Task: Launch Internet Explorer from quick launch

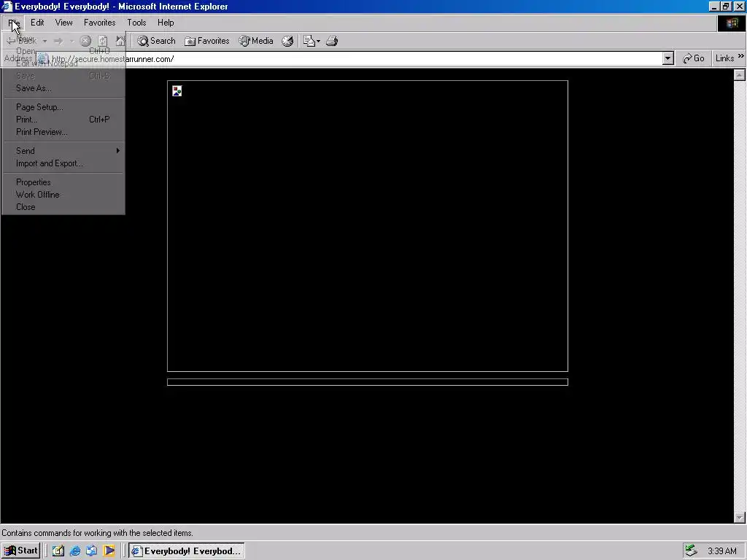Action: [75, 551]
